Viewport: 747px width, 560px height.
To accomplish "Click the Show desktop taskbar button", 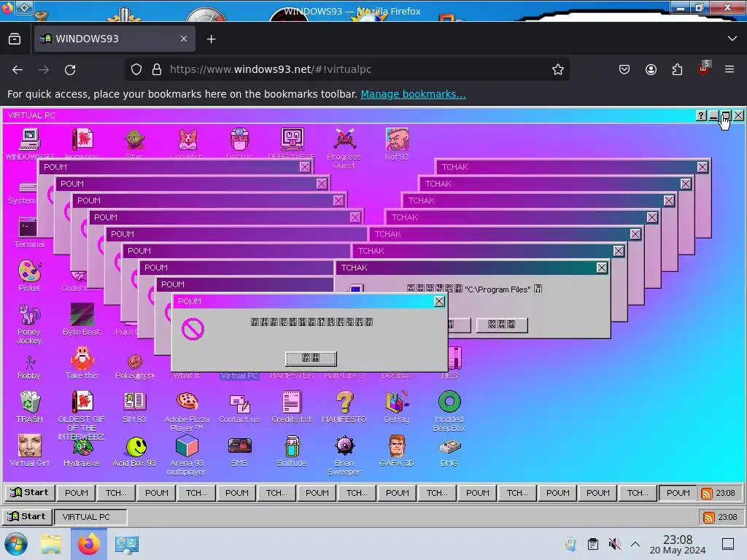I will [728, 544].
